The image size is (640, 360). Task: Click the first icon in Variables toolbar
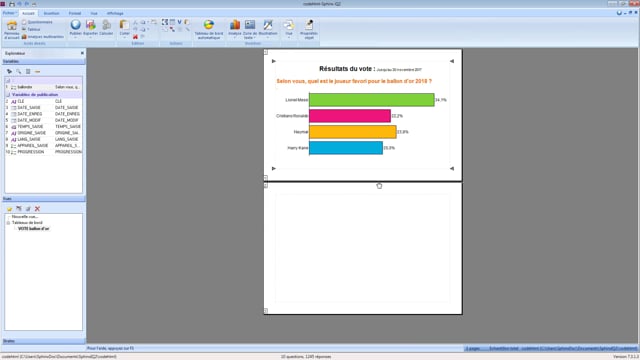pos(9,71)
